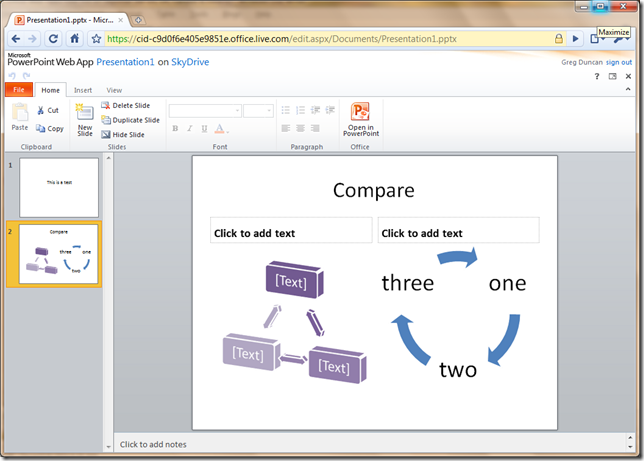Click the word 'three' in cycle diagram
This screenshot has width=644, height=461.
(x=407, y=283)
